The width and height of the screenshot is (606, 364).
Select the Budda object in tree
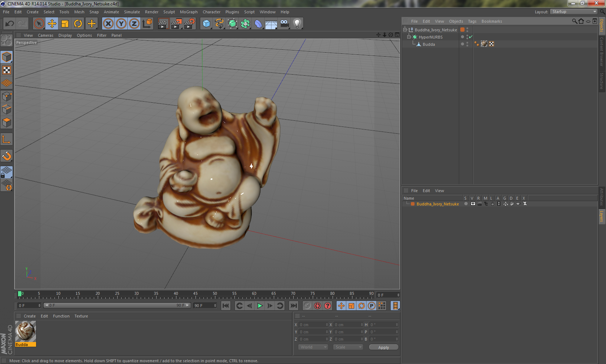click(x=429, y=44)
